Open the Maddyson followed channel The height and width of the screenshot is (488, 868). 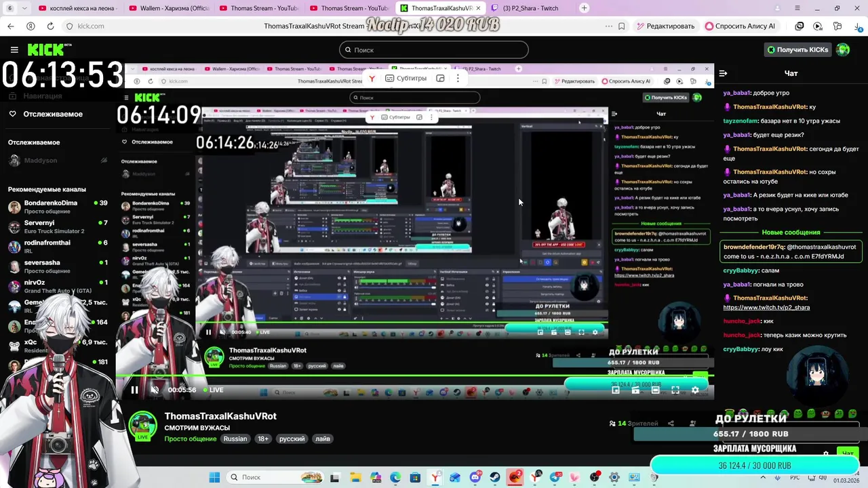58,161
